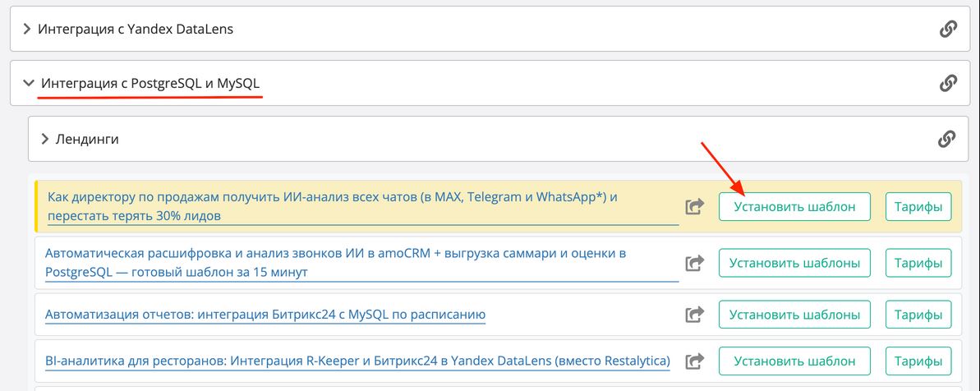Click Установить шаблоны for amoCRM article
The width and height of the screenshot is (980, 391).
point(794,264)
